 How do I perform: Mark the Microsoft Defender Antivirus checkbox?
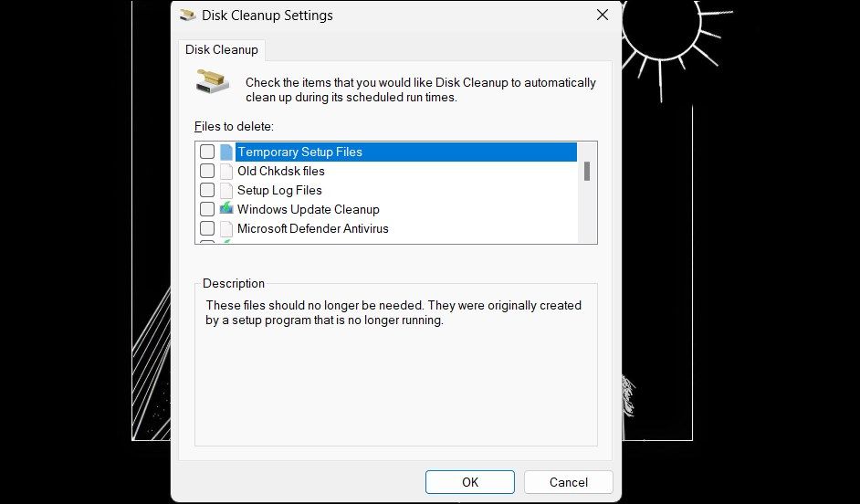(x=207, y=228)
